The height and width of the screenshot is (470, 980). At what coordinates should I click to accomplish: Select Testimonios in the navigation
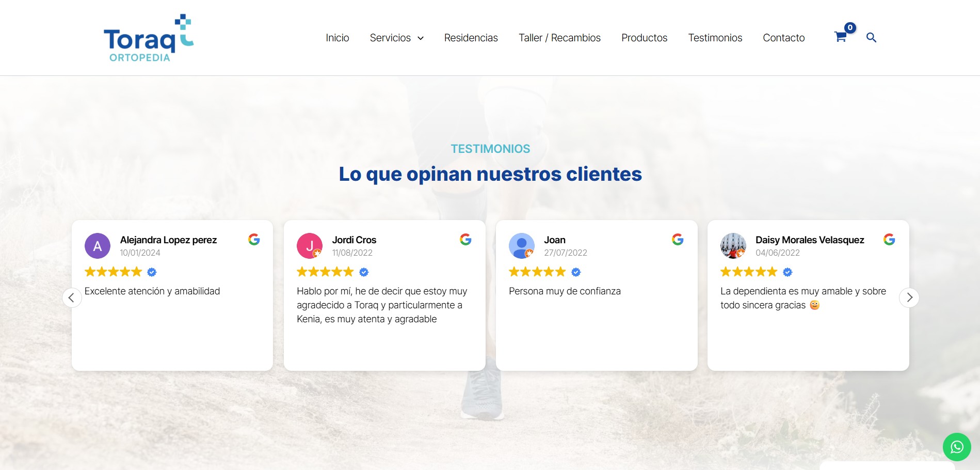(x=715, y=38)
